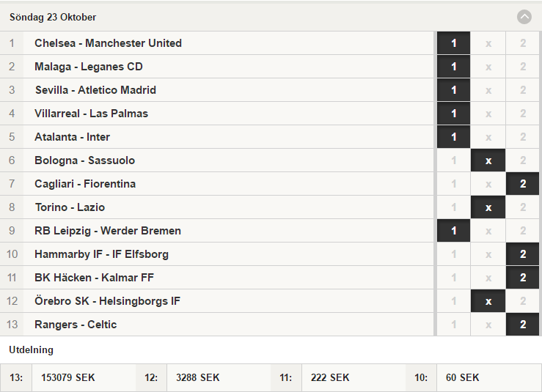
Task: Toggle x for Örebro SK - Helsingborgs IF
Action: pos(488,302)
